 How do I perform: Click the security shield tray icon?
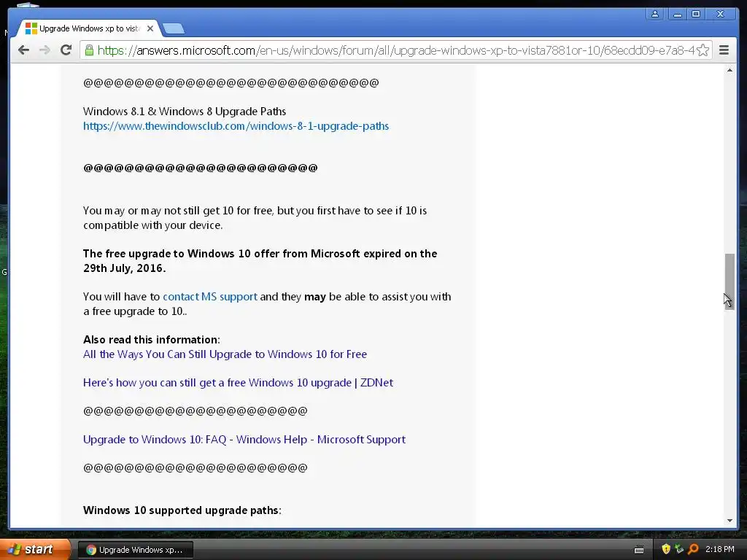coord(665,550)
